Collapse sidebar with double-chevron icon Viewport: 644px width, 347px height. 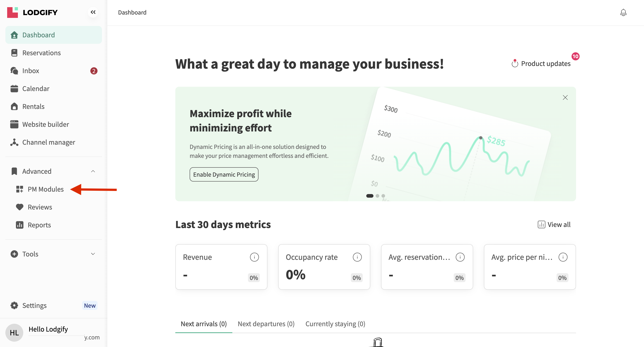[x=93, y=12]
